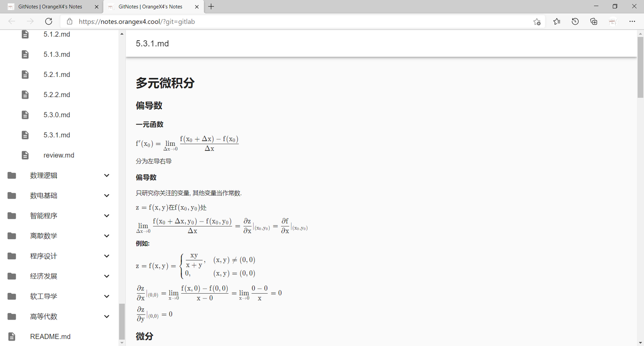Open the browser history panel
The image size is (644, 346).
pyautogui.click(x=575, y=21)
